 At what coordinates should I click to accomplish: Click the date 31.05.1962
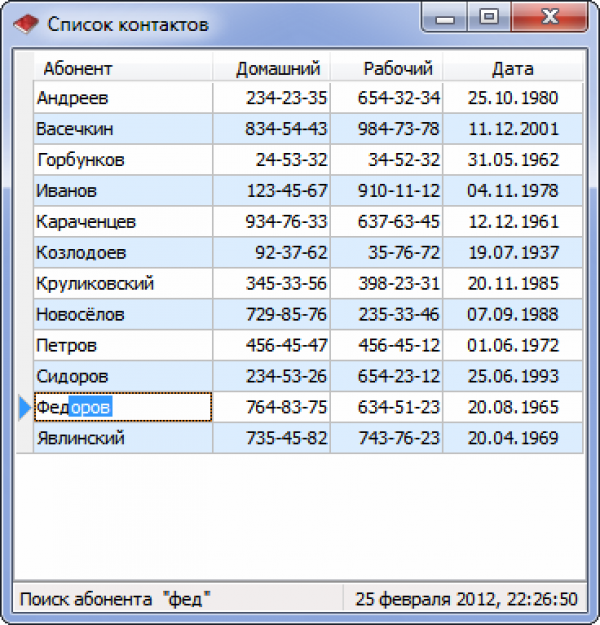click(513, 159)
